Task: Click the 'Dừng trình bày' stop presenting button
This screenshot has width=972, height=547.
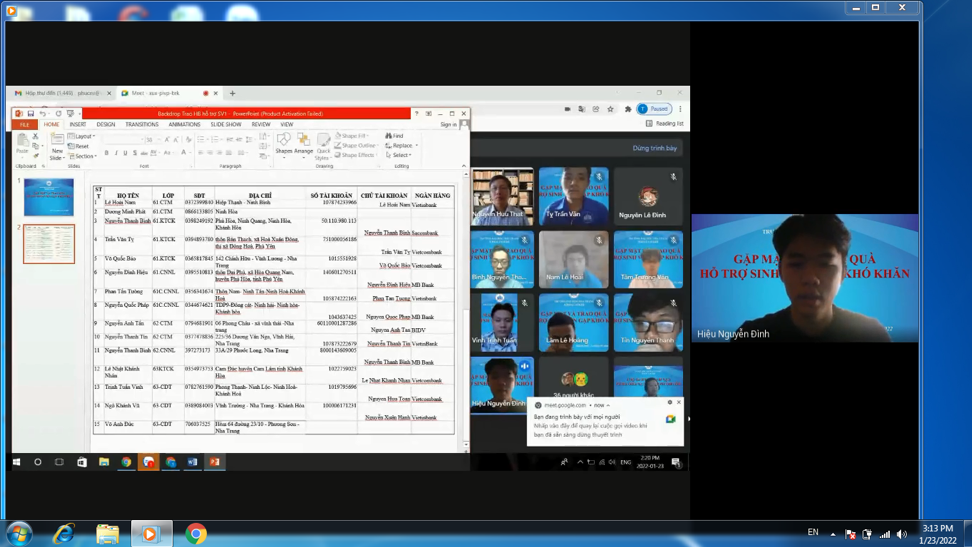Action: pos(655,148)
